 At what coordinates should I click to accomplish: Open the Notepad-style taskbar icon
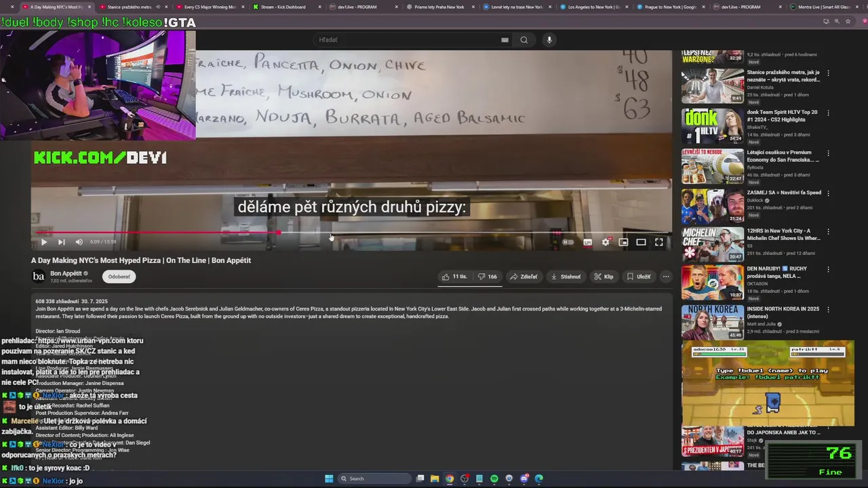pos(479,479)
